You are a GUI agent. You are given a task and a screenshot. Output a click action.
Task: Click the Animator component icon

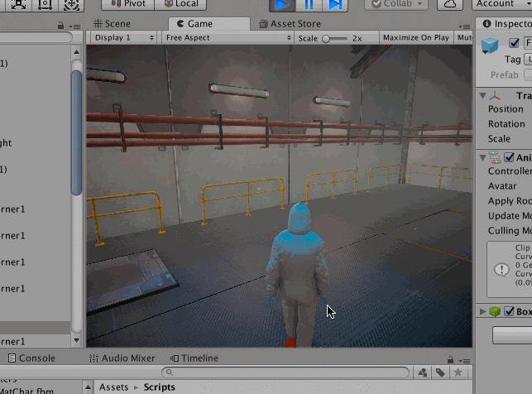pyautogui.click(x=495, y=157)
